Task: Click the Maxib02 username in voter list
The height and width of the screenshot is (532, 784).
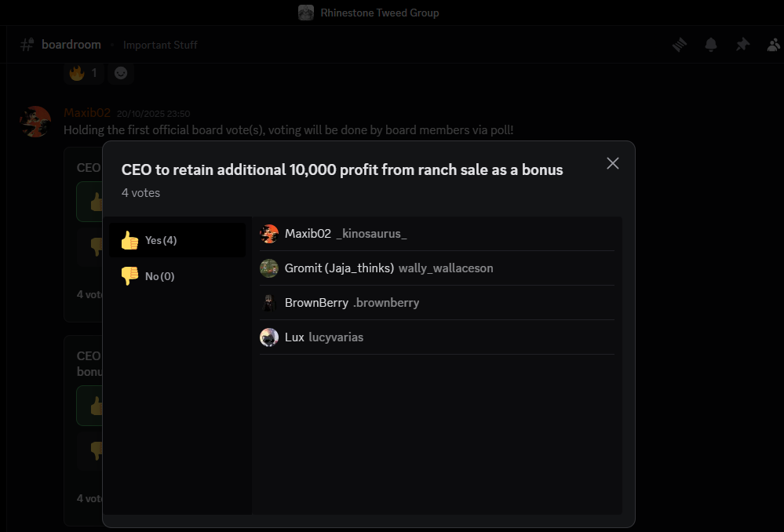Action: tap(308, 234)
